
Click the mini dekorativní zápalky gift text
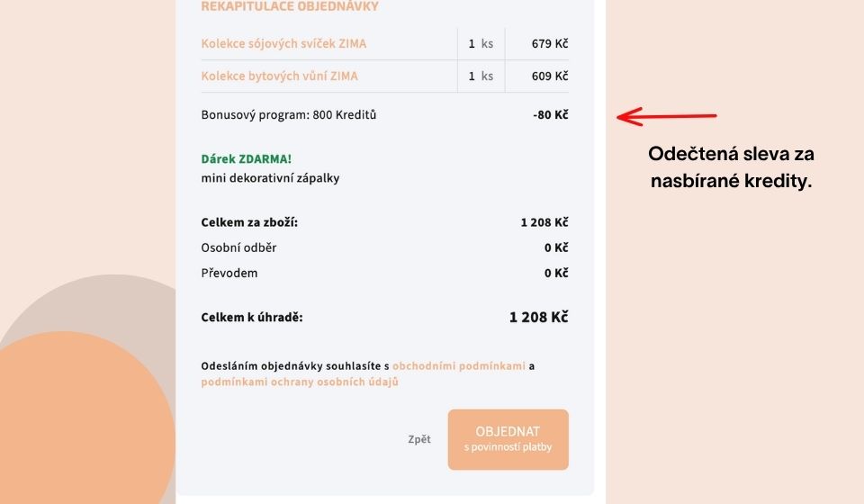pos(270,178)
